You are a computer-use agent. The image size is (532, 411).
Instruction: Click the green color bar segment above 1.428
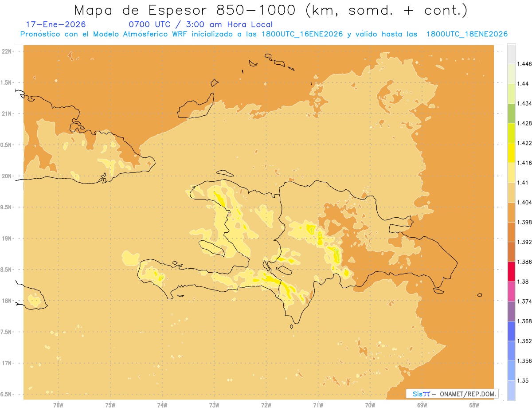coord(511,113)
